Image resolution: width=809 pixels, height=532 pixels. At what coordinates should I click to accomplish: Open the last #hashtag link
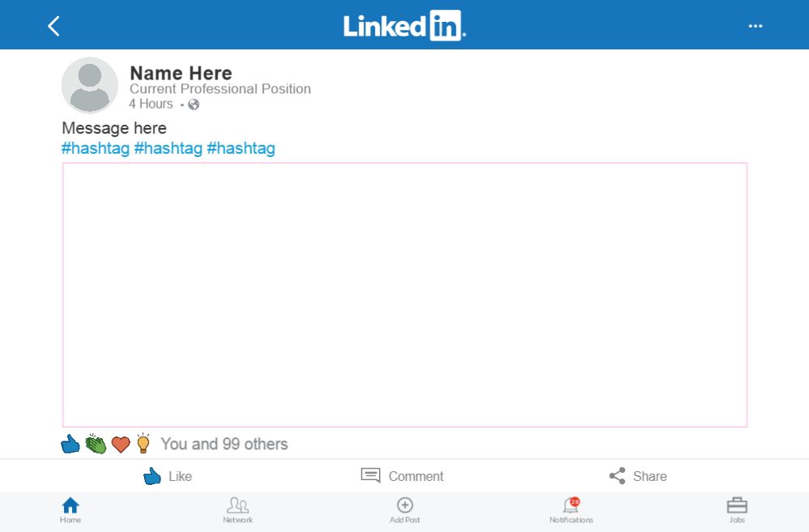[241, 148]
